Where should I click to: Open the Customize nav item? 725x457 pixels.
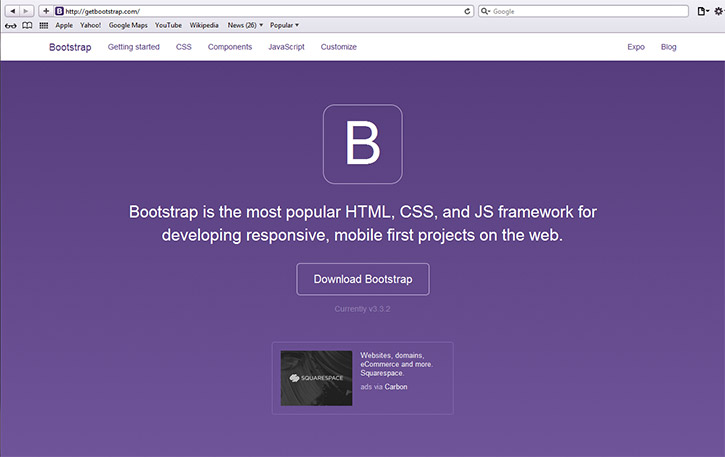[338, 47]
